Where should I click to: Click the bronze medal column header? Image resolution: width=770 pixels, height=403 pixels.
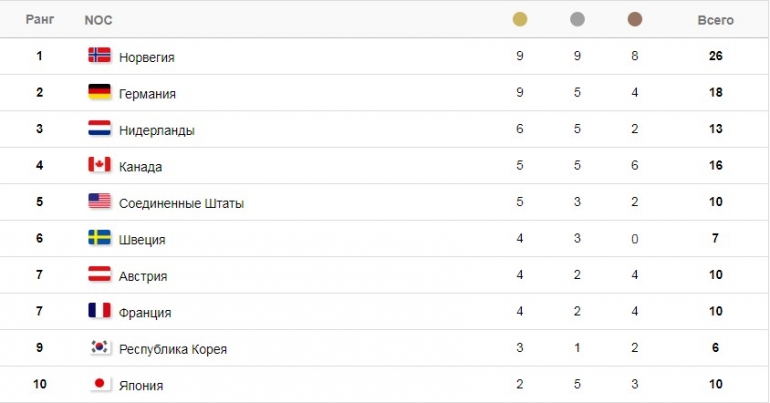pos(634,19)
